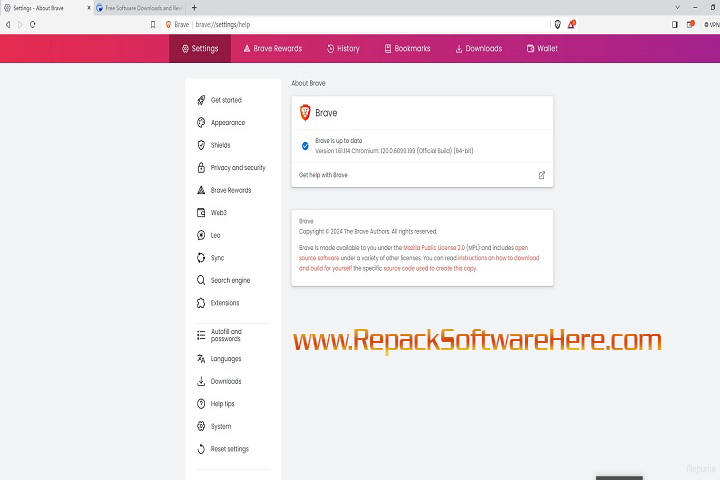
Task: Select the Settings - About Brave tab
Action: point(46,8)
